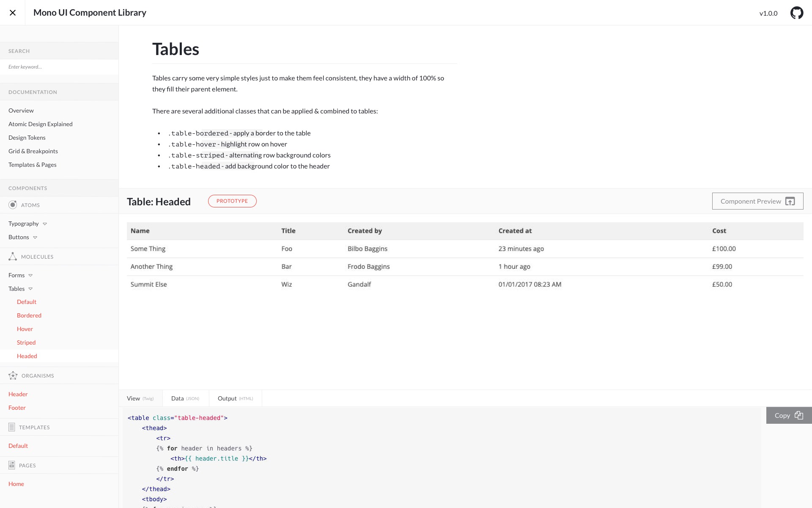The image size is (812, 508).
Task: Expand the Forms dropdown arrow
Action: tap(30, 275)
